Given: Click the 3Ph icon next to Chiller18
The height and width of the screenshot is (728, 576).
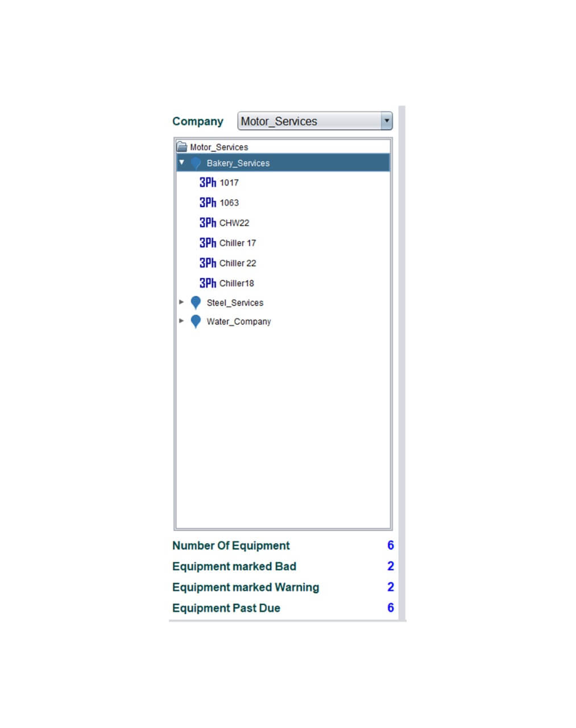Looking at the screenshot, I should tap(208, 283).
